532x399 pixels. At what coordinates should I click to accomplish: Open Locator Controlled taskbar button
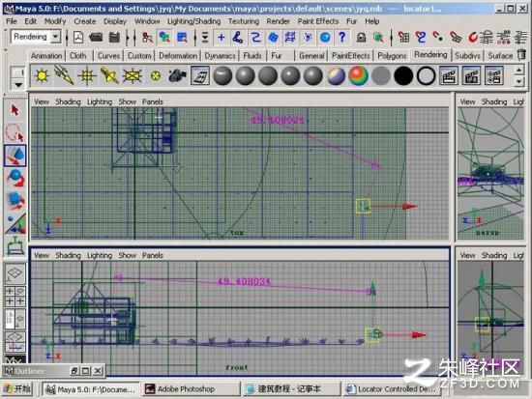pos(392,388)
